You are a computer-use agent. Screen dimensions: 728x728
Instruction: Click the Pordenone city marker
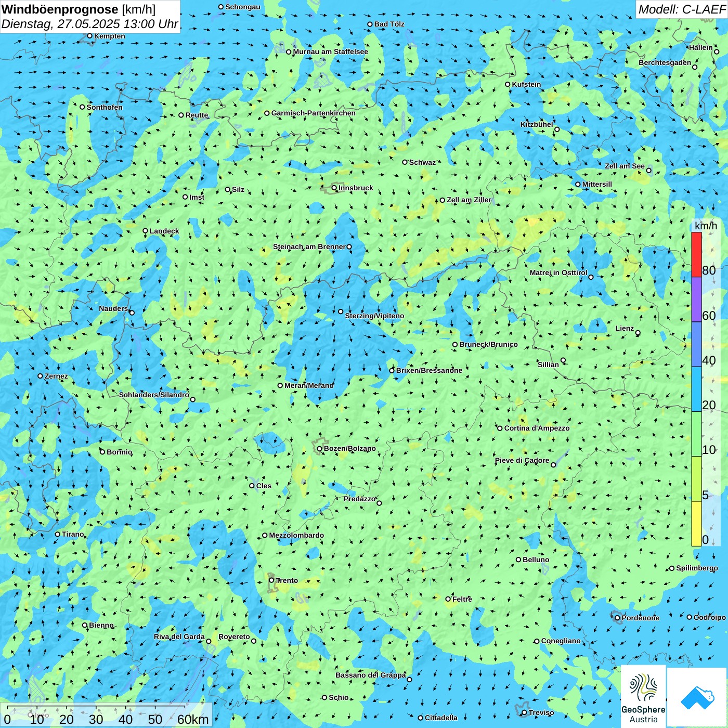[x=618, y=618]
